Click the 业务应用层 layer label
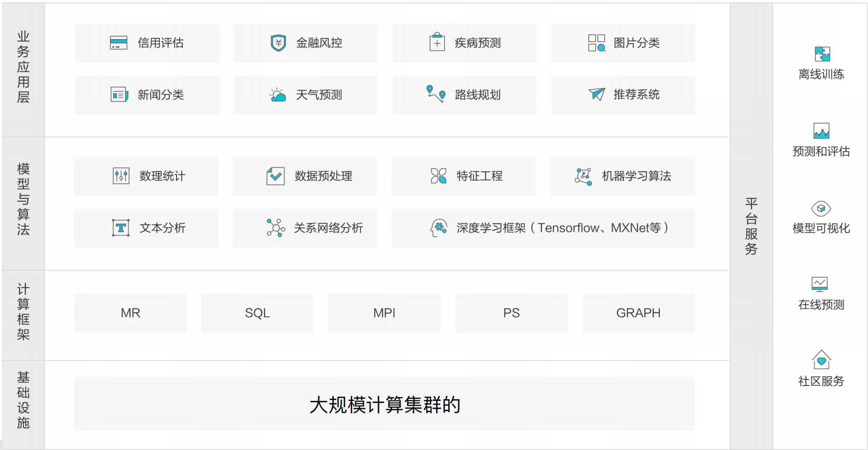The image size is (868, 450). 23,67
